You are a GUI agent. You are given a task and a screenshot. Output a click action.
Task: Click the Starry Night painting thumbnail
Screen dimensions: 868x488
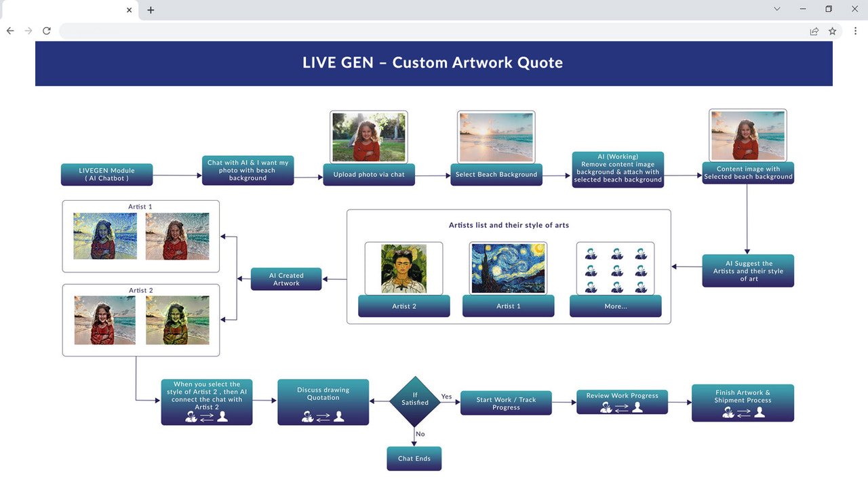[508, 267]
